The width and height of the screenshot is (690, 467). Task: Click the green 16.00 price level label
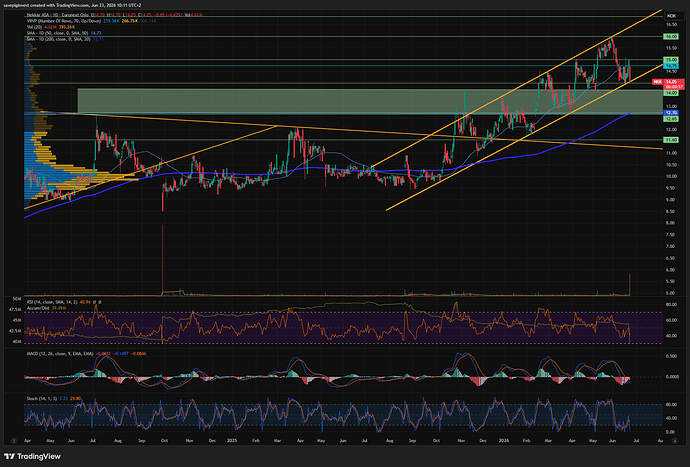(x=671, y=37)
